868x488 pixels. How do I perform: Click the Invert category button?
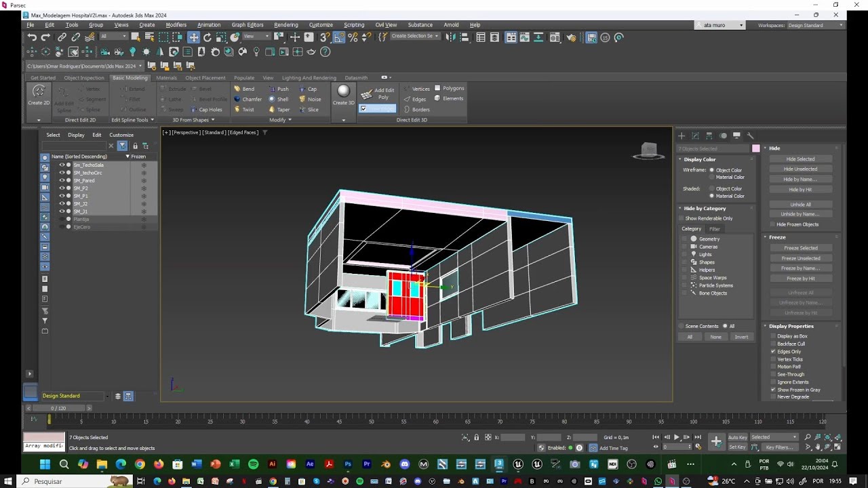tap(741, 337)
